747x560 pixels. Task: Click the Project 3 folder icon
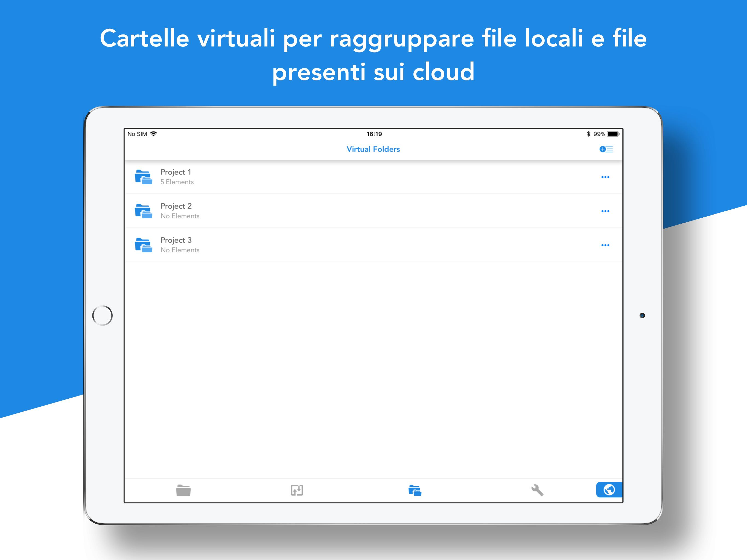pos(144,245)
